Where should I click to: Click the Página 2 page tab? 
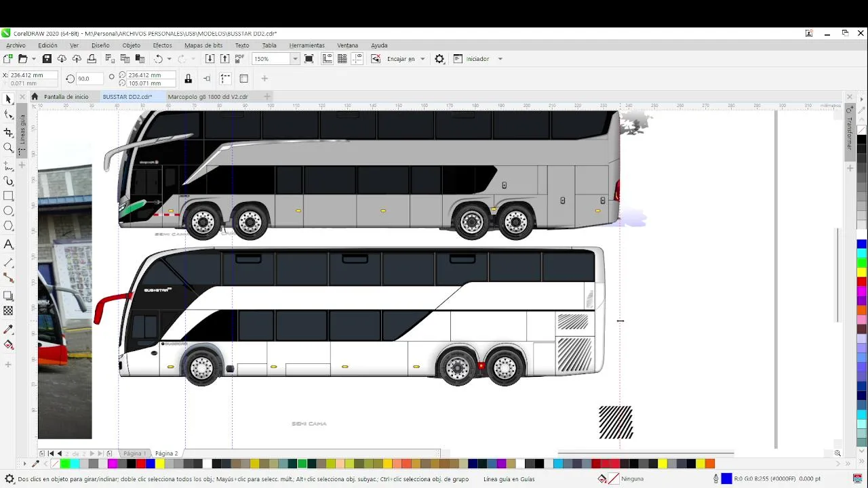(166, 453)
